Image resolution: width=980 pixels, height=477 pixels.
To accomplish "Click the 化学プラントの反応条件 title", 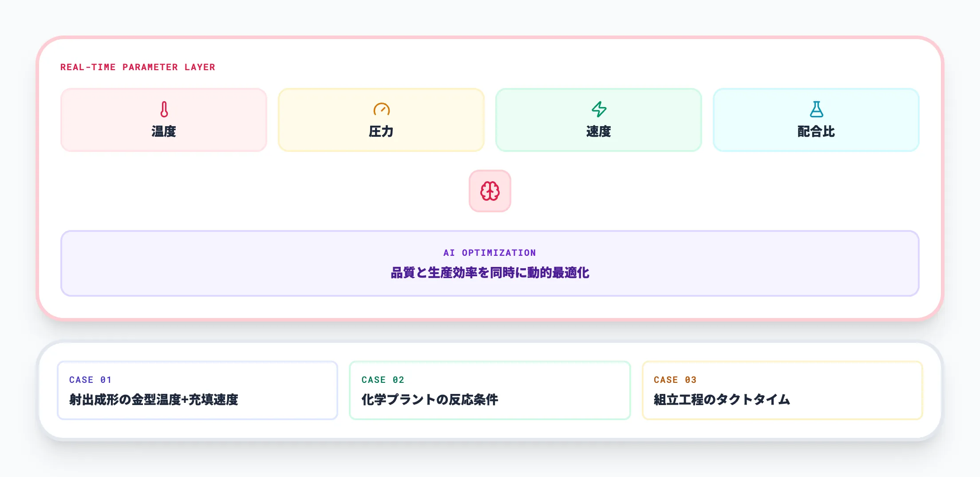I will tap(430, 400).
